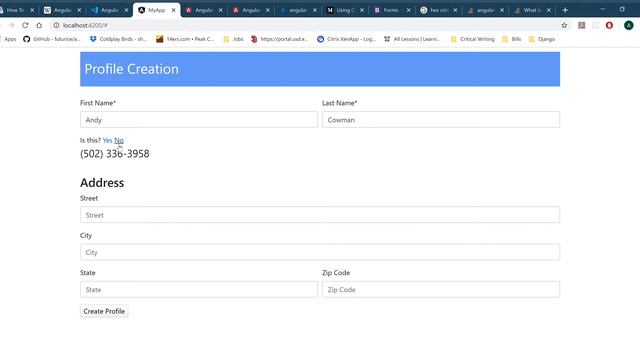Click the forward navigation arrow

(x=11, y=25)
